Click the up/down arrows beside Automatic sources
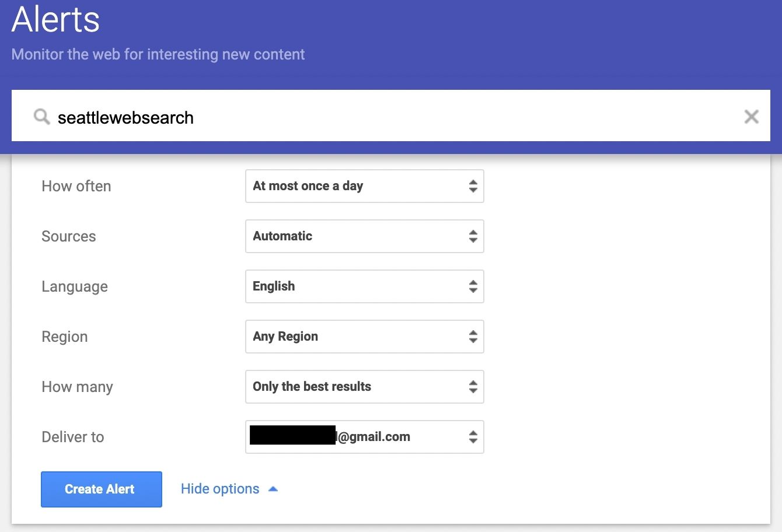Screen dimensions: 782x532 point(473,236)
